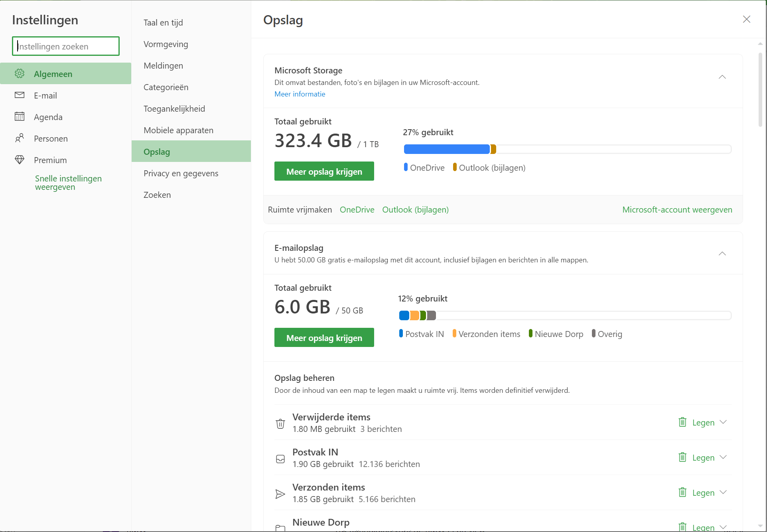This screenshot has width=767, height=532.
Task: Click the Personen people icon
Action: coord(20,138)
